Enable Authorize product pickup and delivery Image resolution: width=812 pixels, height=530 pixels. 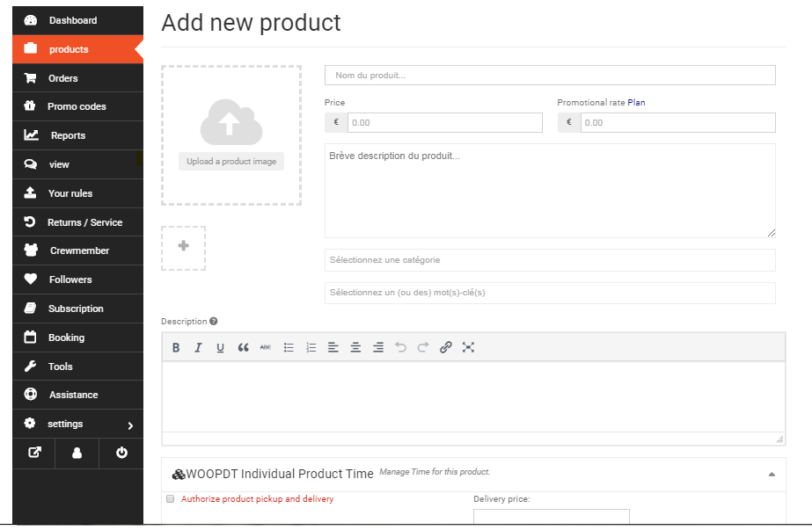click(x=170, y=499)
